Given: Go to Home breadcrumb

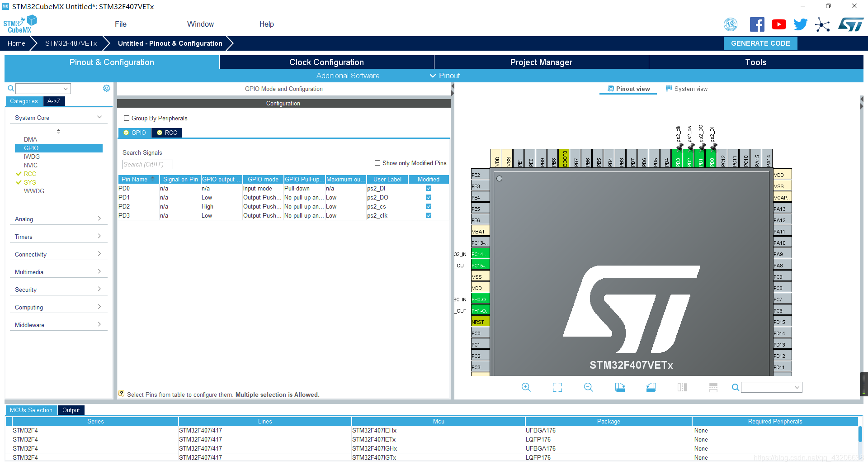Looking at the screenshot, I should pyautogui.click(x=16, y=43).
